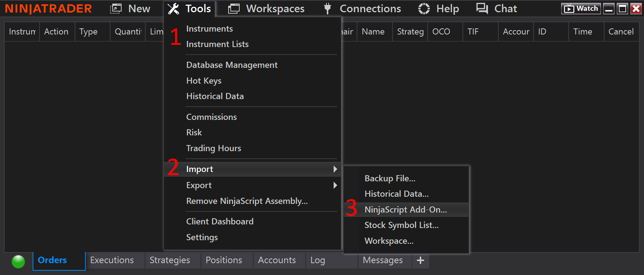Switch to the Orders tab

coord(59,261)
